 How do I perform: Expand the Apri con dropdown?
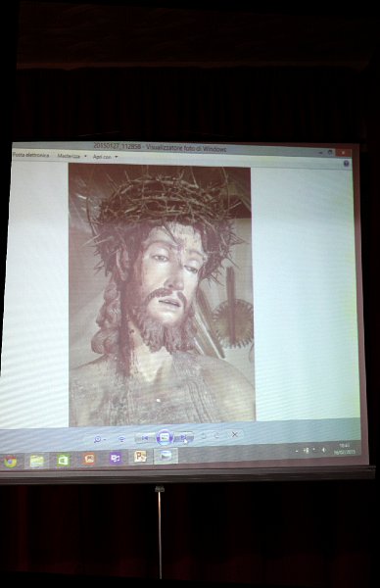[x=105, y=157]
